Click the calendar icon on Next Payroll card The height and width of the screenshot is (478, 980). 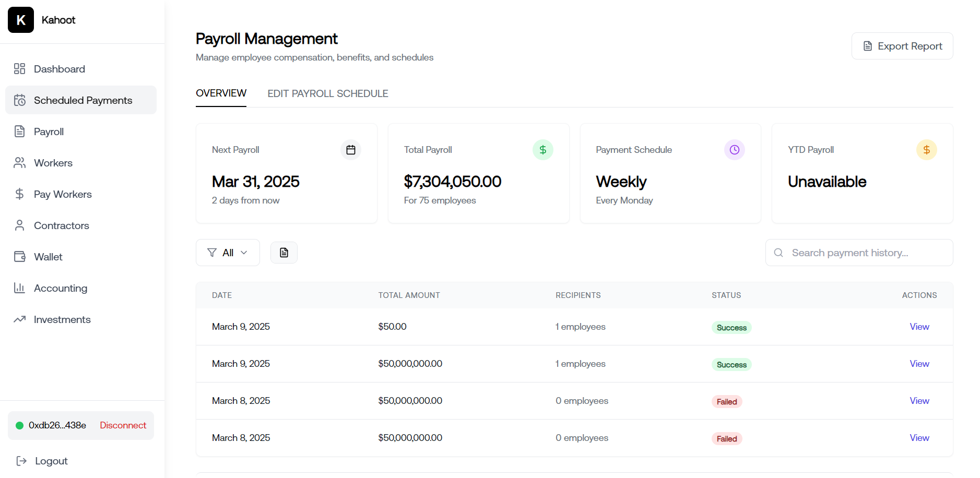tap(351, 150)
